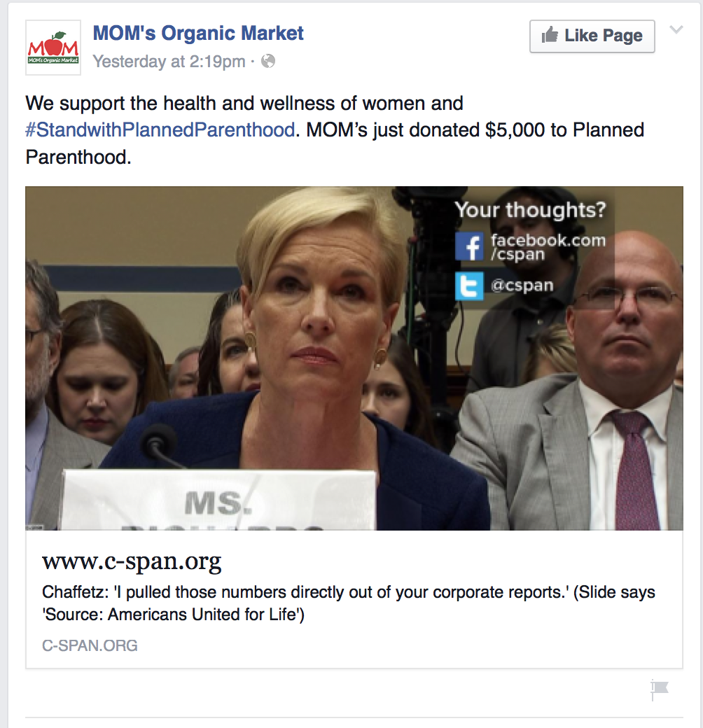Click the MOM's Organic Market logo avatar
This screenshot has height=728, width=703.
coord(53,48)
